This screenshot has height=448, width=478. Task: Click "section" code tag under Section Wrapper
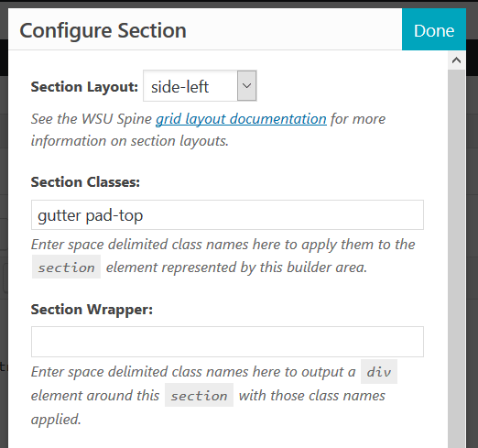(199, 395)
